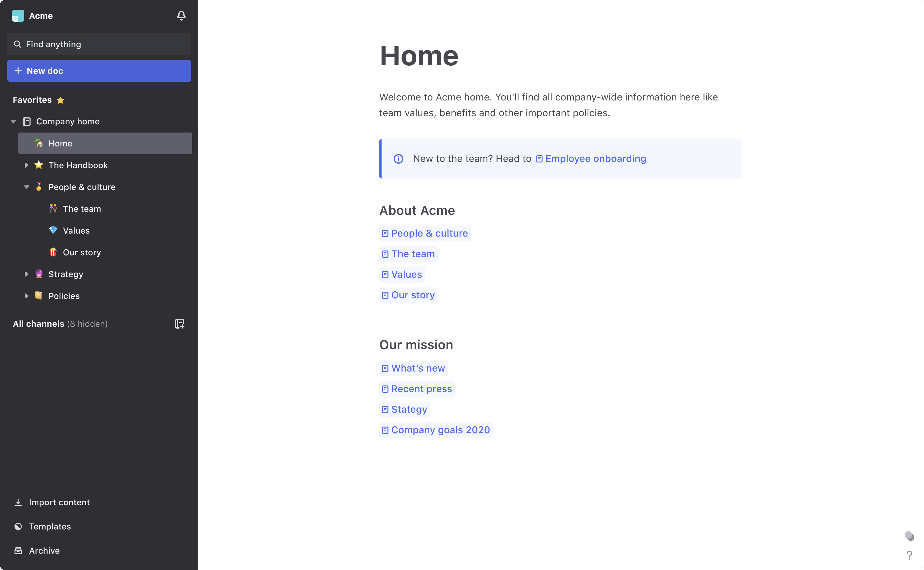Open the Archive
The height and width of the screenshot is (570, 924).
click(x=44, y=551)
